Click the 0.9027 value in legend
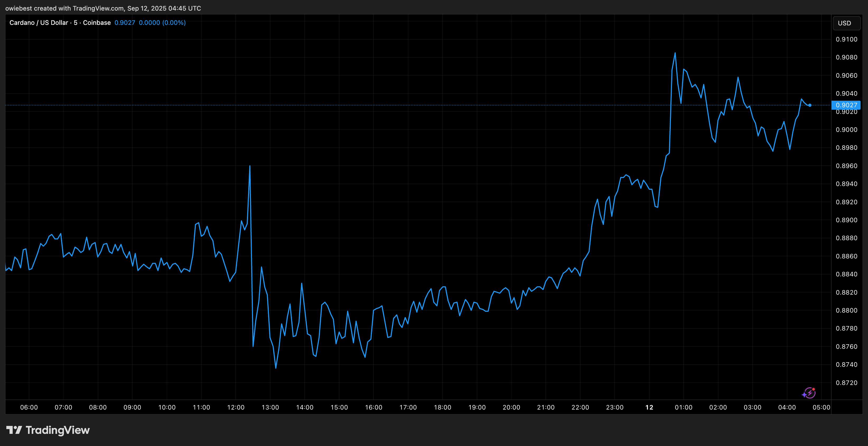This screenshot has height=446, width=868. click(x=125, y=22)
